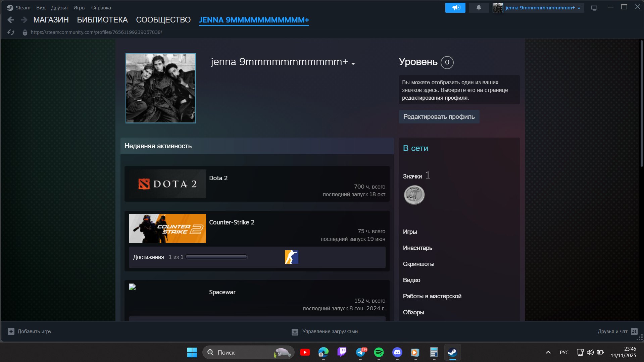Open the Инвентарь link
Screen dimensions: 644x362
pyautogui.click(x=418, y=248)
